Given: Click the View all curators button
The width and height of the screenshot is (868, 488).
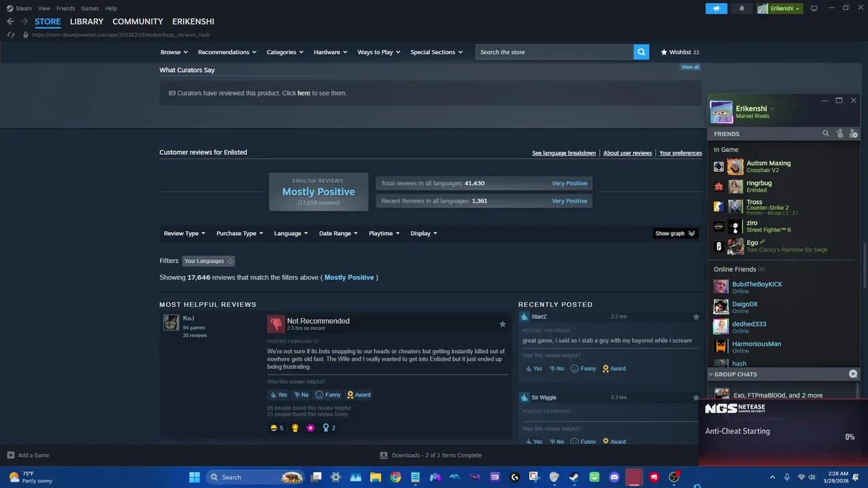Looking at the screenshot, I should click(690, 67).
